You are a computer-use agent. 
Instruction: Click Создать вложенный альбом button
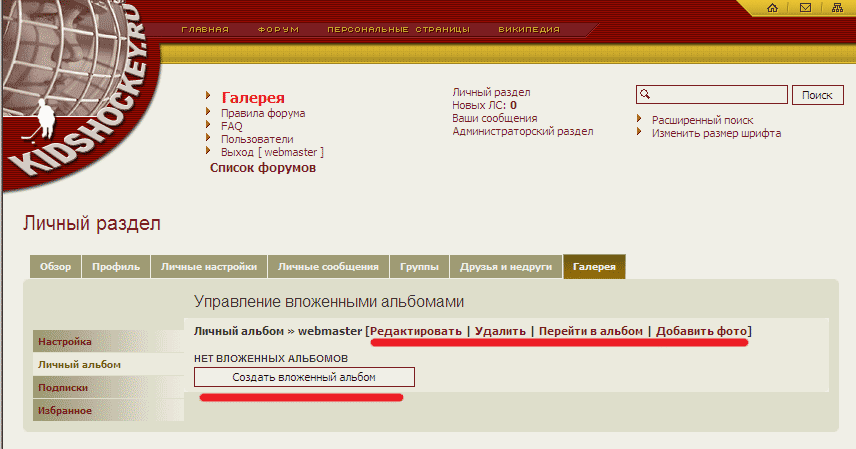(304, 377)
